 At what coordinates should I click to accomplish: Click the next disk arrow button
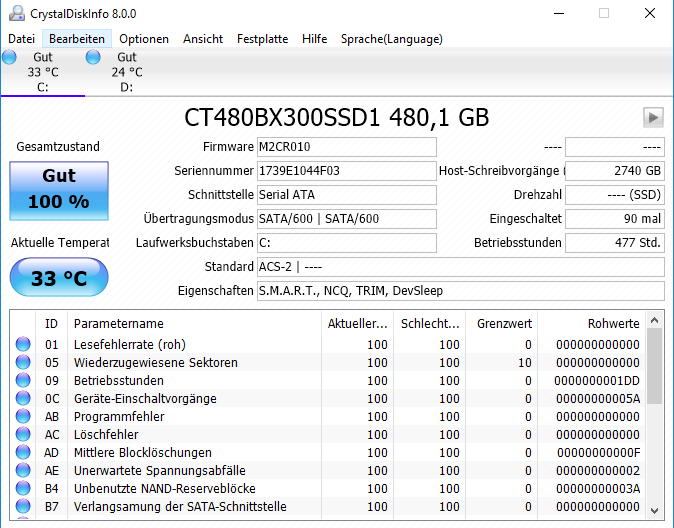653,117
